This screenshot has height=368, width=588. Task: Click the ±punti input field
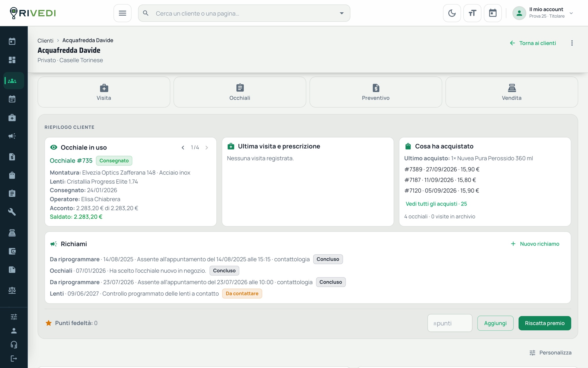coord(450,323)
